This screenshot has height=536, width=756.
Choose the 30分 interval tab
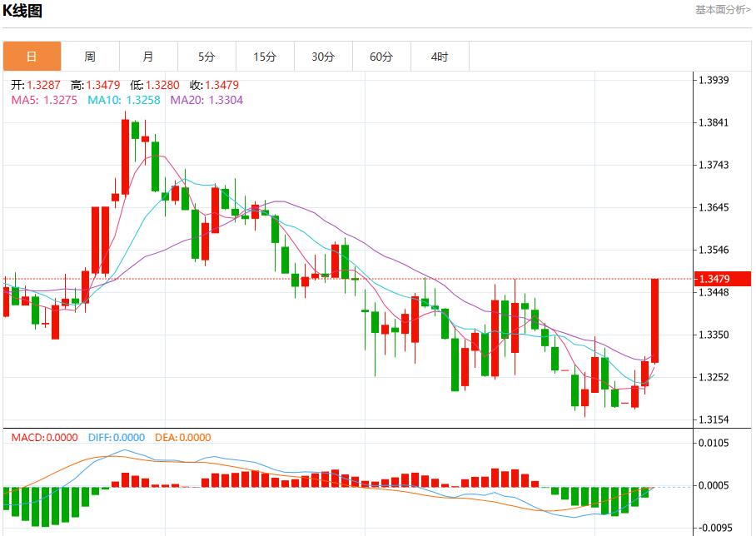pyautogui.click(x=323, y=57)
